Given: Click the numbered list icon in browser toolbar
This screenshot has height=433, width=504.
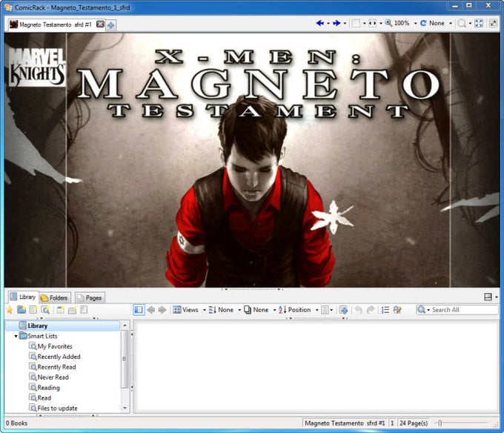Looking at the screenshot, I should [385, 310].
